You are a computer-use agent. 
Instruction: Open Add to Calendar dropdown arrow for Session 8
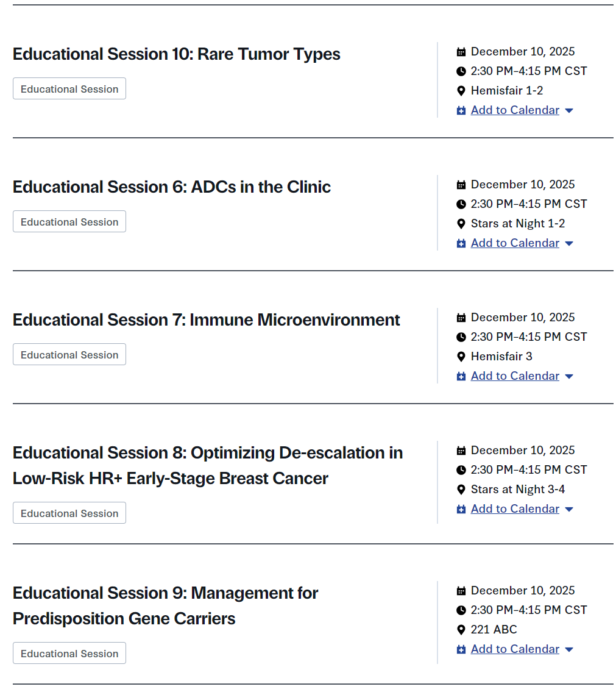coord(569,510)
